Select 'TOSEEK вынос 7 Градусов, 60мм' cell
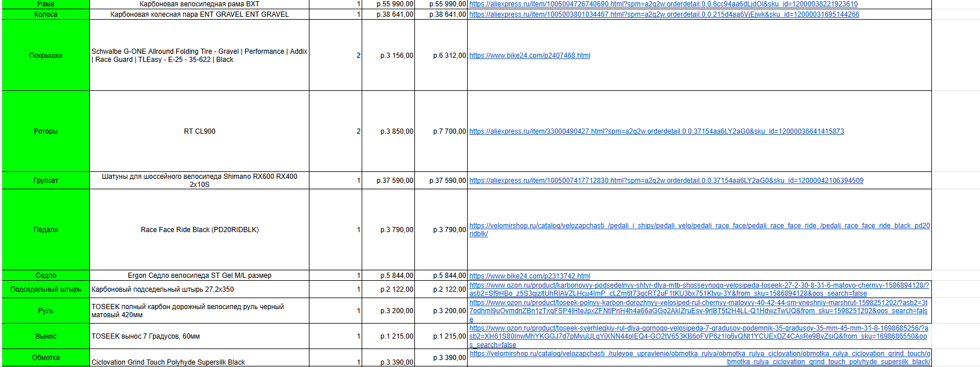 tap(199, 336)
